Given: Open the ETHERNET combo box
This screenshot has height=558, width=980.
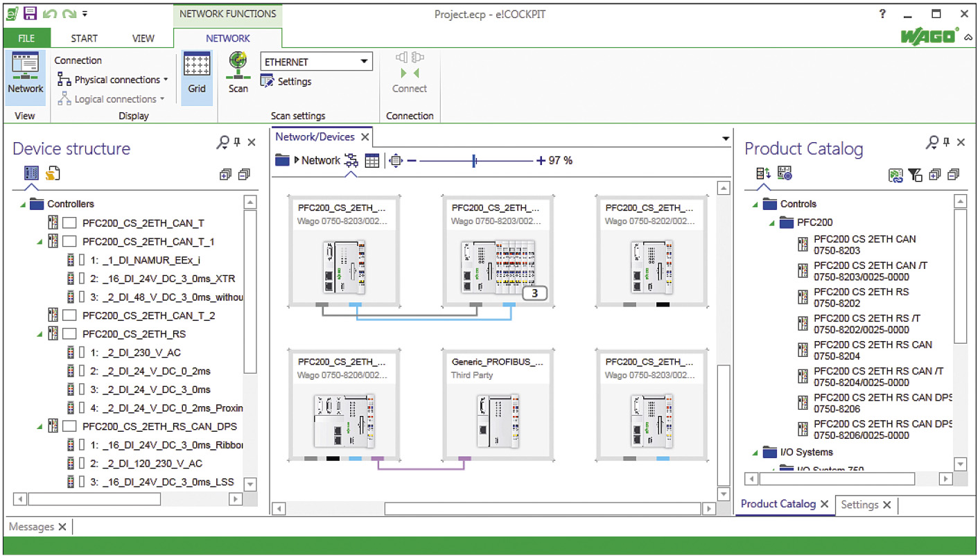Looking at the screenshot, I should pyautogui.click(x=317, y=62).
